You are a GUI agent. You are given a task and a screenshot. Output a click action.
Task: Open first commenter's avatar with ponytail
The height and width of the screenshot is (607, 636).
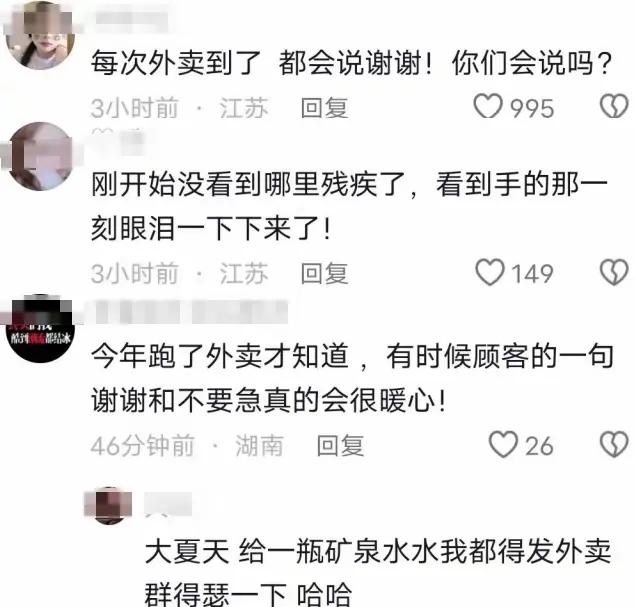[40, 35]
